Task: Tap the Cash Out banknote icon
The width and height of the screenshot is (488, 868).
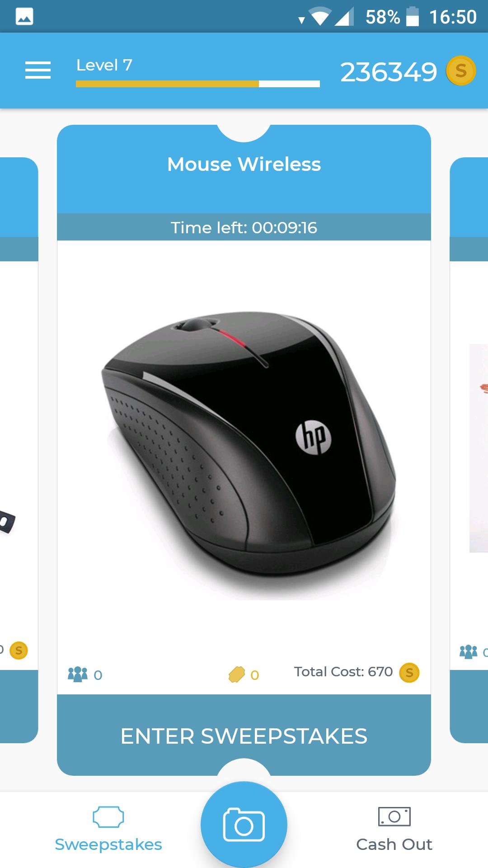Action: [x=394, y=816]
